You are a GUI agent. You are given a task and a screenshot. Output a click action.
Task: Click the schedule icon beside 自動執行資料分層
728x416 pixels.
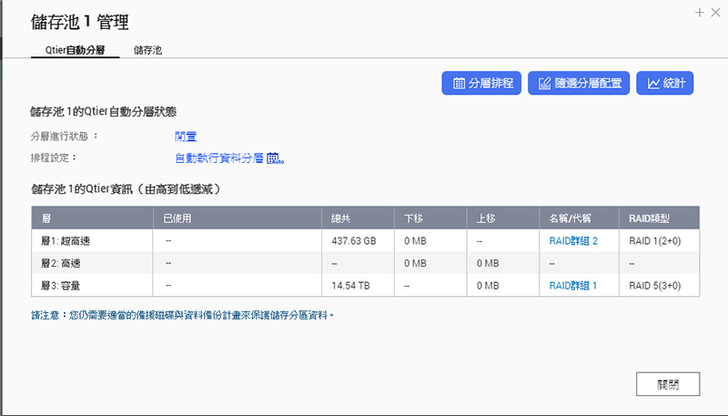click(275, 158)
